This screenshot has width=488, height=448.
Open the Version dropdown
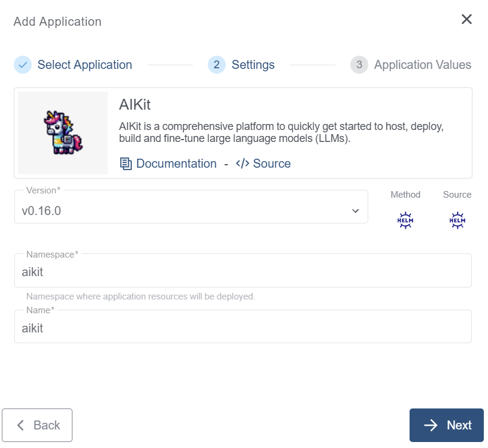point(191,211)
